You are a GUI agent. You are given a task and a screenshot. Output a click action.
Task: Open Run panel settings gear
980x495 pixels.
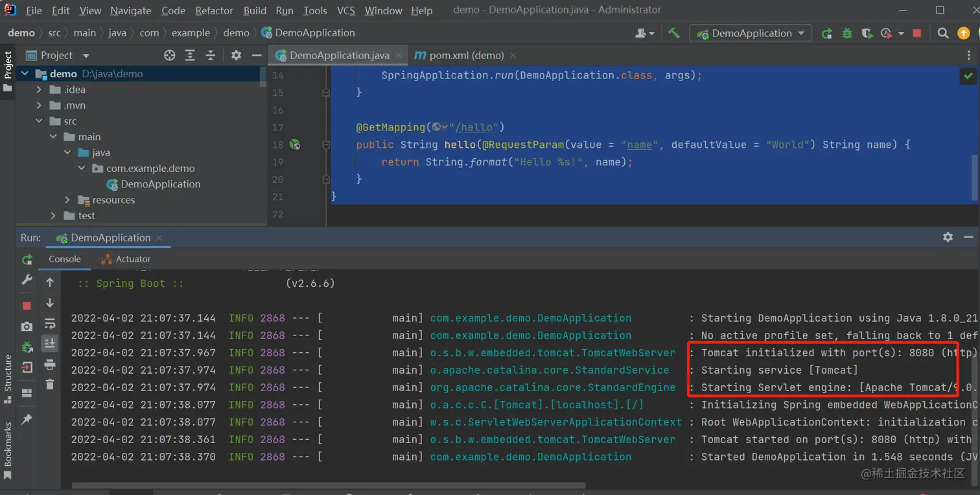(x=948, y=237)
